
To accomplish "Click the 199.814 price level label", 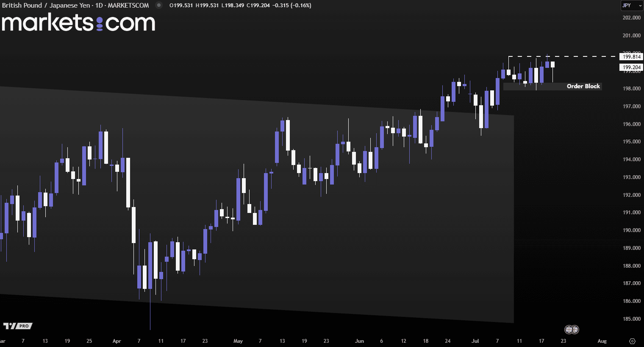I will click(631, 57).
